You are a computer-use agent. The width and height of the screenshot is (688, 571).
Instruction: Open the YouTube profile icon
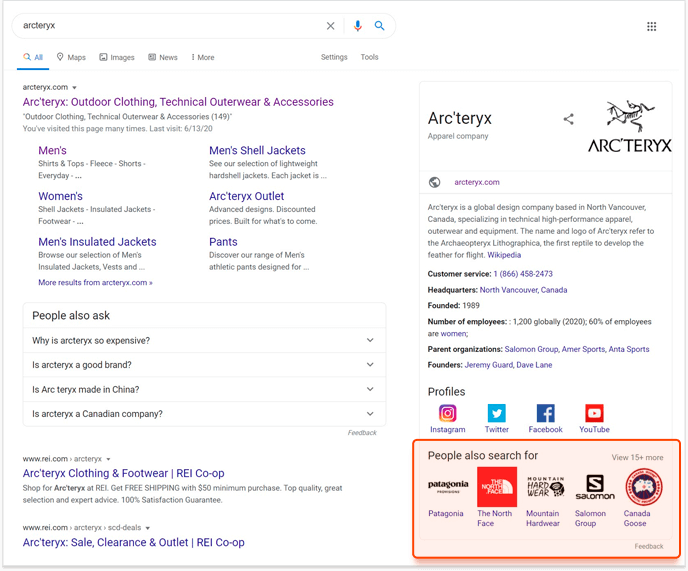594,413
